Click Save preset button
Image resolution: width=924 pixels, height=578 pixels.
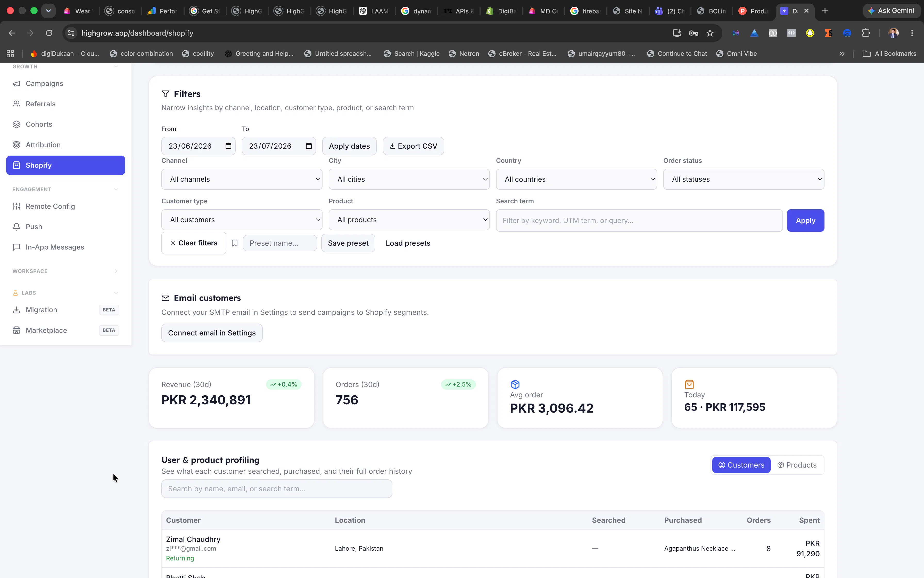(348, 243)
